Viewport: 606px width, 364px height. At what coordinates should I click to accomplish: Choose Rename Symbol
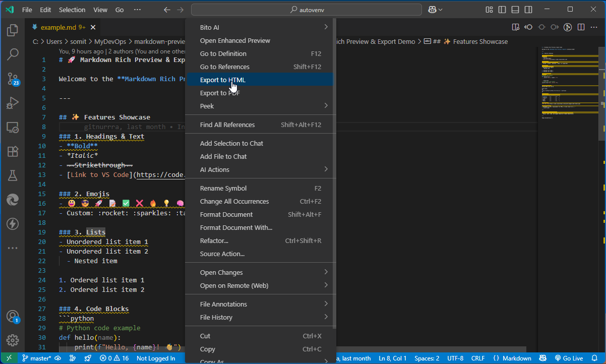[x=260, y=188]
